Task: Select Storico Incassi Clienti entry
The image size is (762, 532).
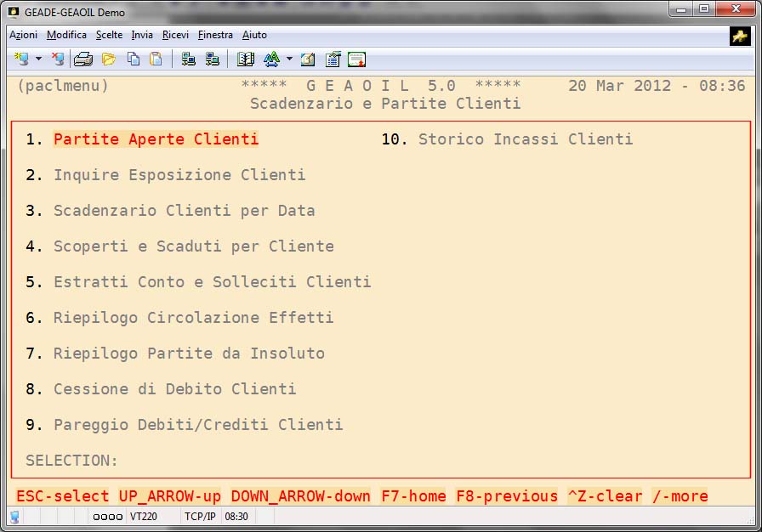Action: (x=525, y=139)
